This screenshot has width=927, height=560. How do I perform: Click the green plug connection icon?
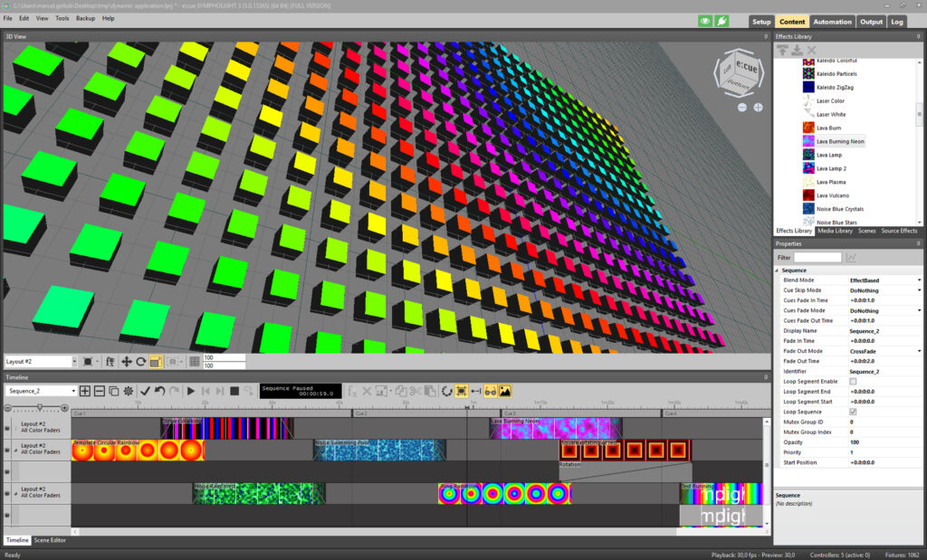click(x=722, y=21)
